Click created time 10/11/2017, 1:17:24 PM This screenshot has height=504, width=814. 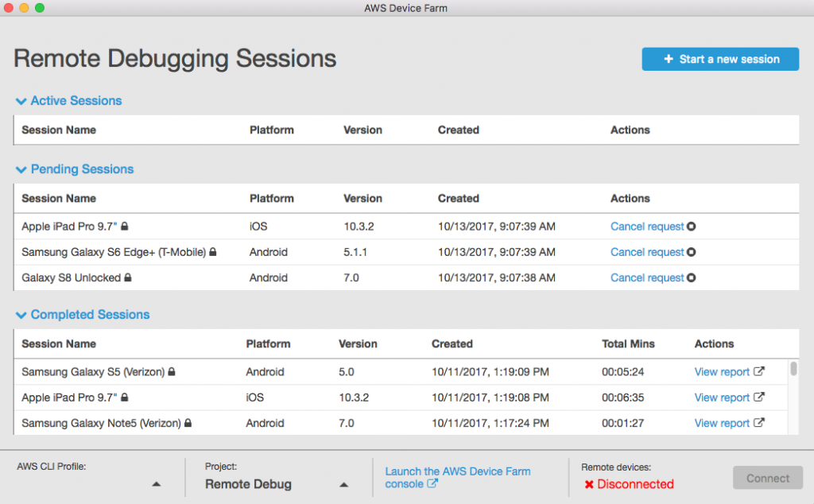(490, 423)
